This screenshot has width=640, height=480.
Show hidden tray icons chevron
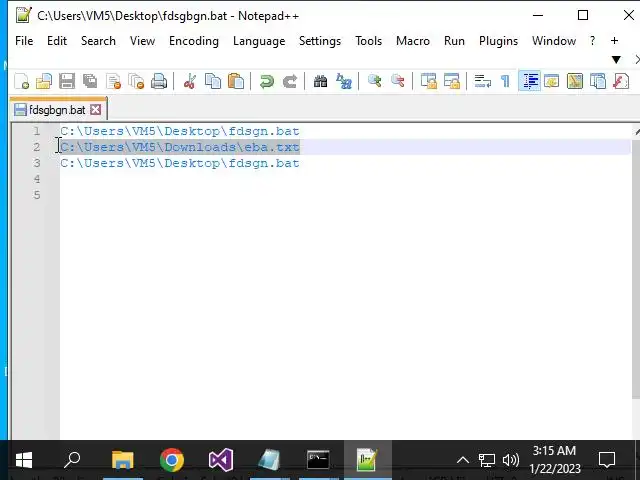[x=462, y=460]
